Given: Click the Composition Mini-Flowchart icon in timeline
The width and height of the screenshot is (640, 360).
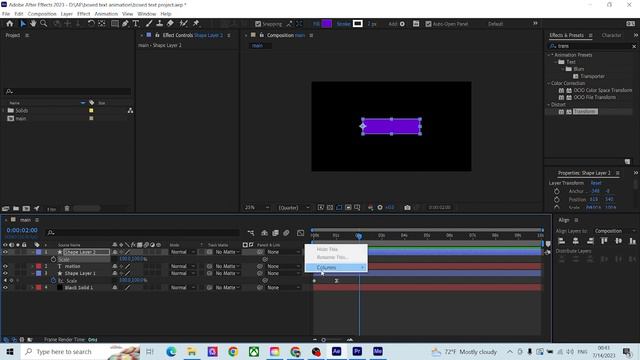Looking at the screenshot, I should (251, 233).
